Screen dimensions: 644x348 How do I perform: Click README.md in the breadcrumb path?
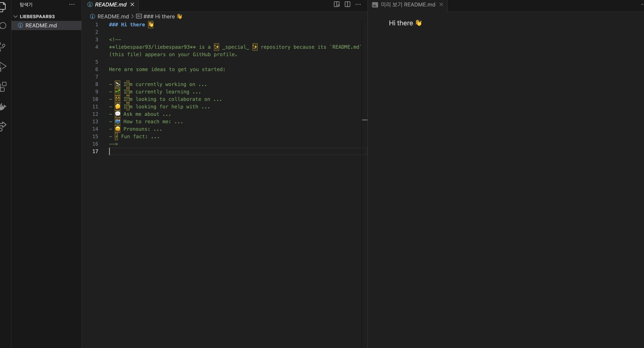(113, 16)
